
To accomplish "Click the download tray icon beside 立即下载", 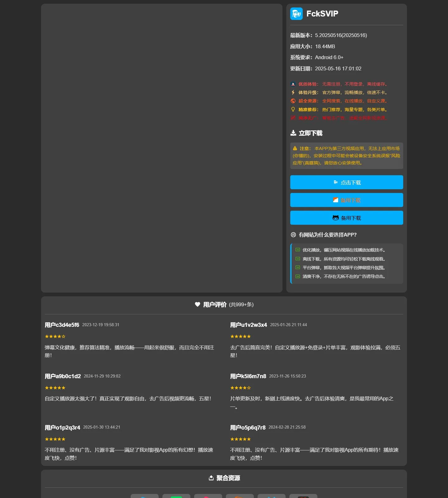I will click(x=293, y=133).
